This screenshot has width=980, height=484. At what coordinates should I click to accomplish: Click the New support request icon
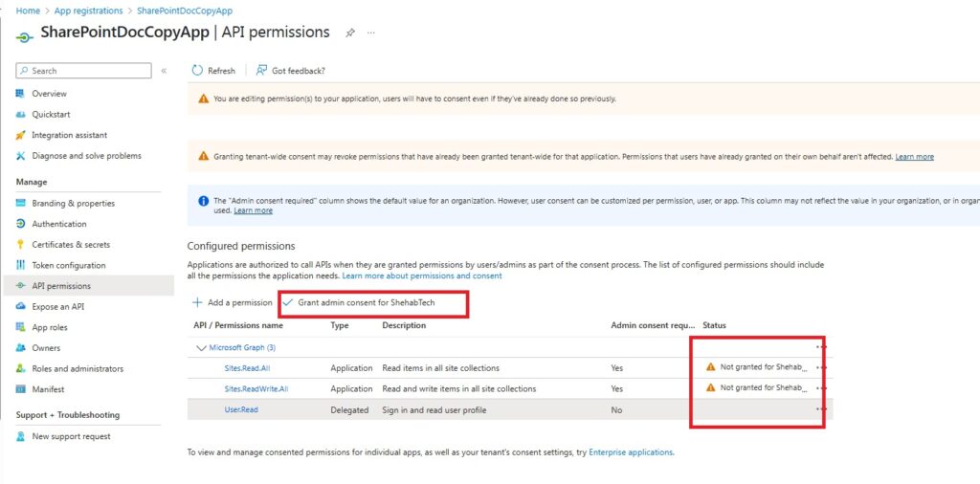pos(21,436)
